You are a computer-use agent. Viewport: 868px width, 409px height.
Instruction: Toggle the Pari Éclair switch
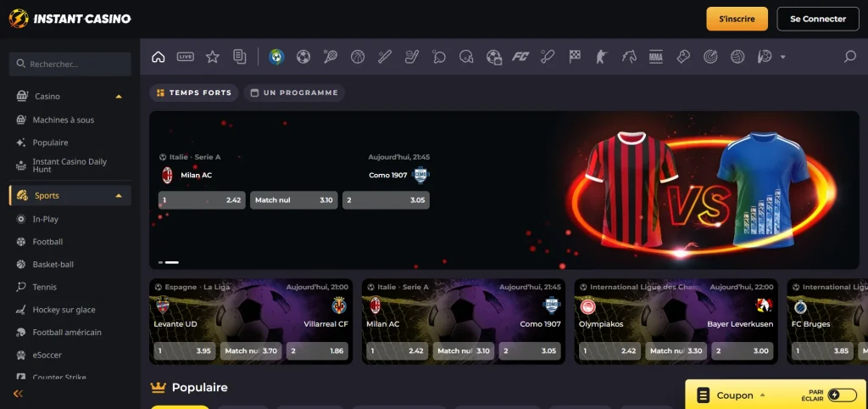[842, 395]
